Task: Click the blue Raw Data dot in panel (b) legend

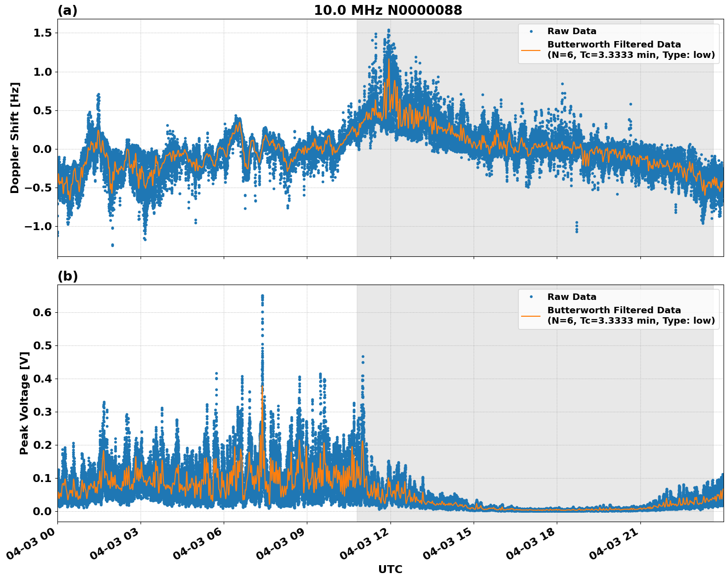Action: tap(531, 296)
